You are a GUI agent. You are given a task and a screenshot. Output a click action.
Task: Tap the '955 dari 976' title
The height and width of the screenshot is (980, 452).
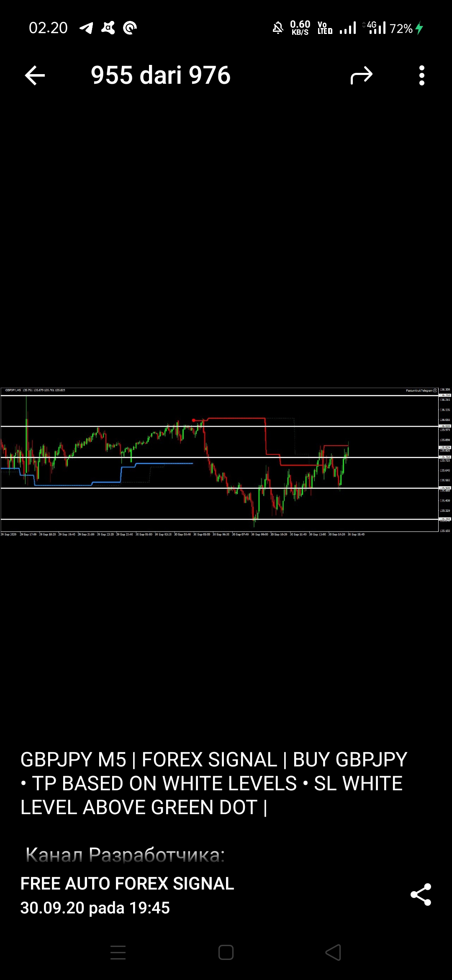point(161,75)
